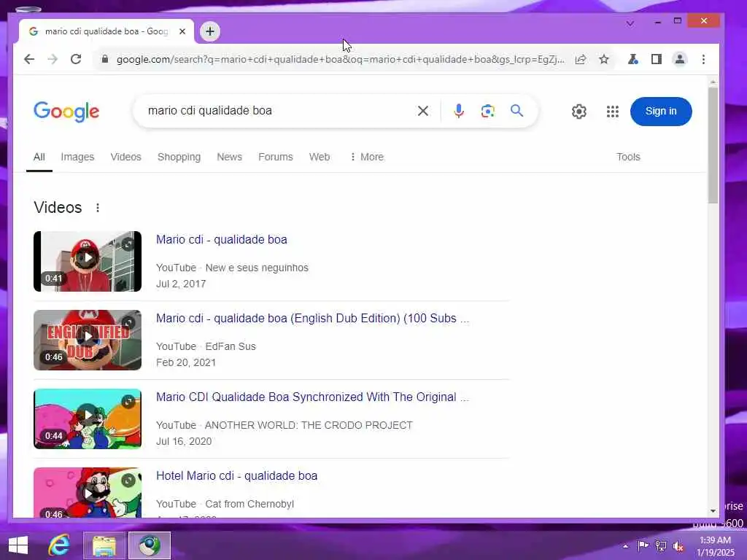Expand the tab search chevron
The image size is (747, 560).
coord(630,23)
